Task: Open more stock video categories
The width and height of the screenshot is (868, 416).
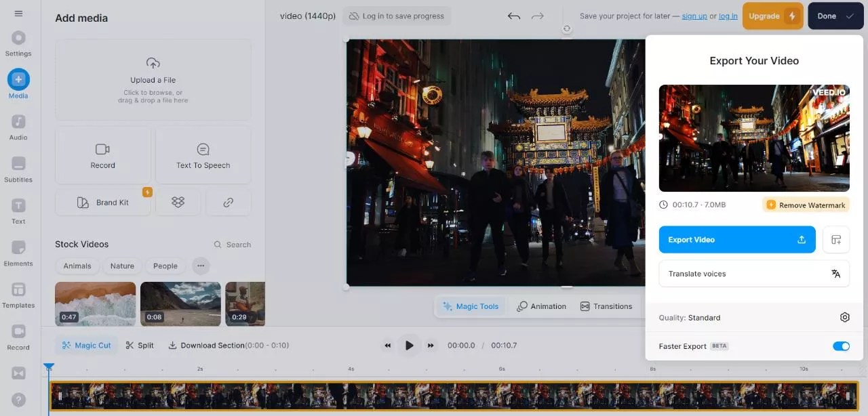Action: [x=201, y=266]
